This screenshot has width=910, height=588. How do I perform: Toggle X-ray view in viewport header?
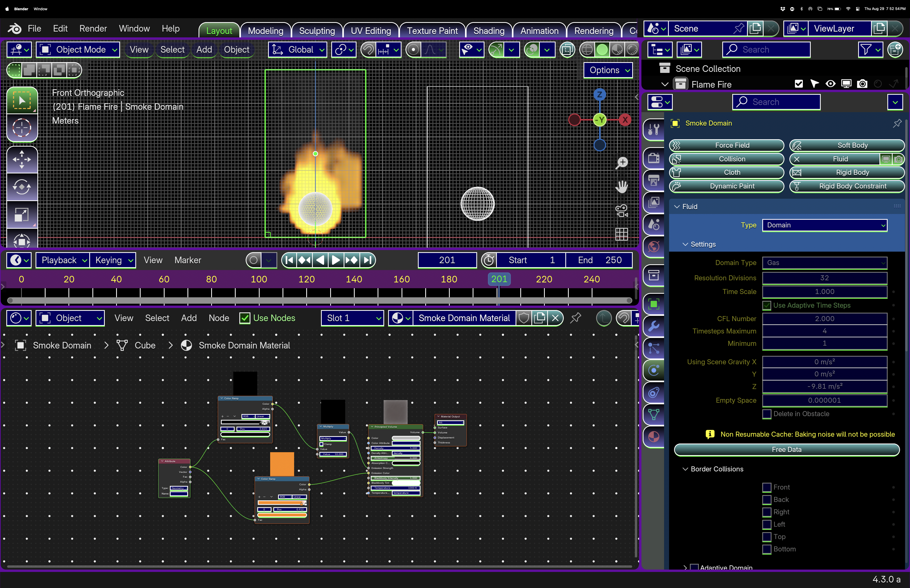[x=567, y=50]
